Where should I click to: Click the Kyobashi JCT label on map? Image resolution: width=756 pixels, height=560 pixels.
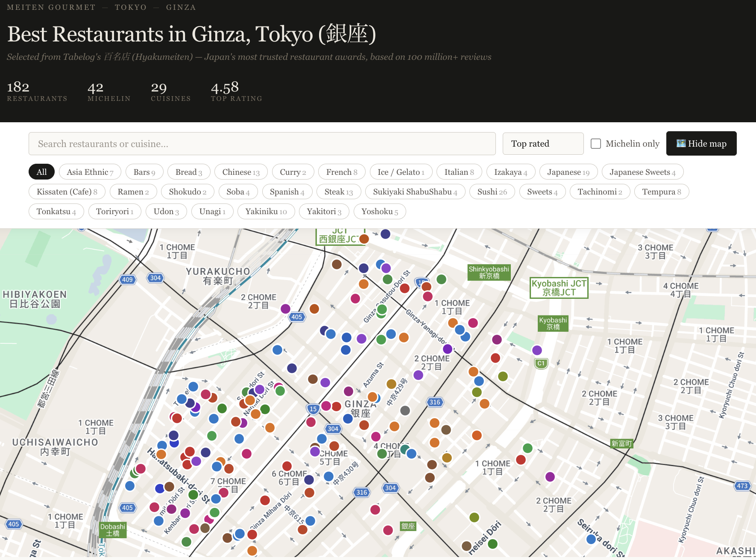559,288
